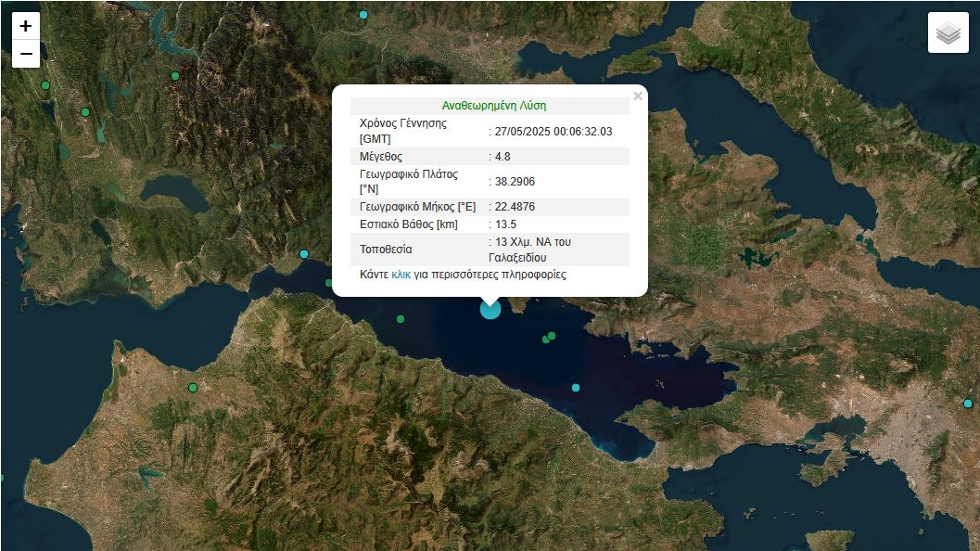Select the green marker just left of the epicenter
This screenshot has width=980, height=551.
pyautogui.click(x=401, y=319)
